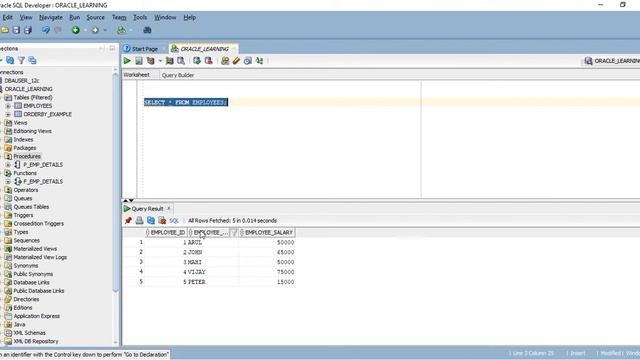Open dropdown arrow beside Forward icon
The height and width of the screenshot is (360, 640).
tap(105, 30)
